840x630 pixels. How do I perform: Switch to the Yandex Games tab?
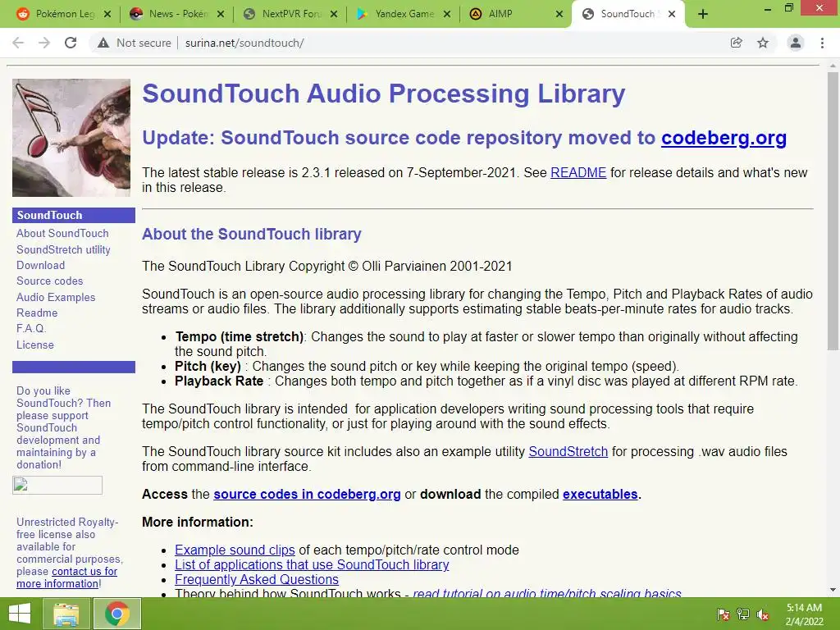pos(404,14)
